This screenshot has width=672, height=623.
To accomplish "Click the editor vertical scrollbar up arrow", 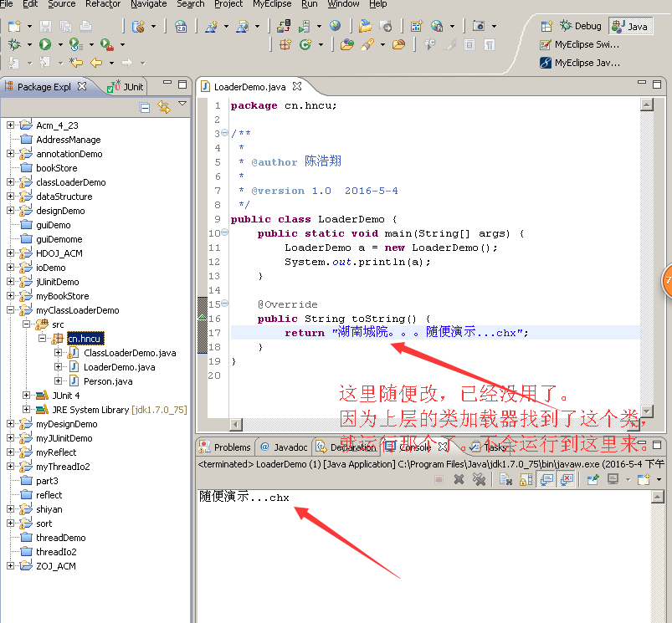I will [646, 105].
